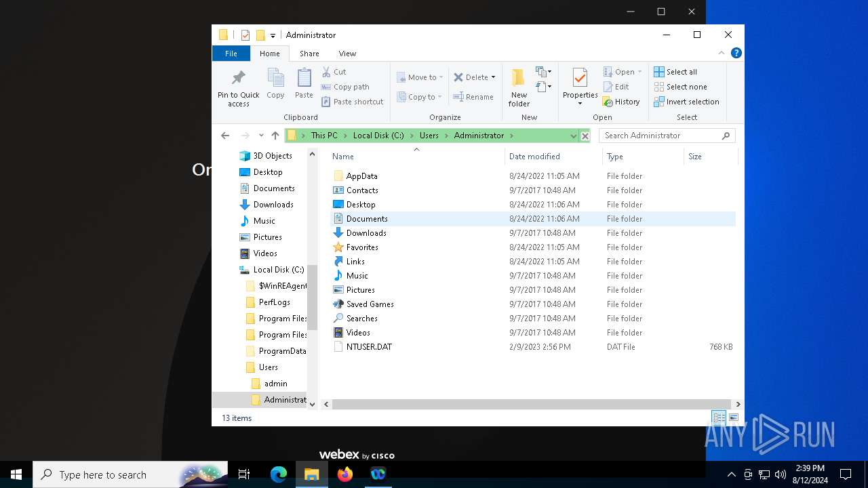Open 3D Objects in navigation pane
Image resolution: width=868 pixels, height=488 pixels.
pyautogui.click(x=266, y=156)
